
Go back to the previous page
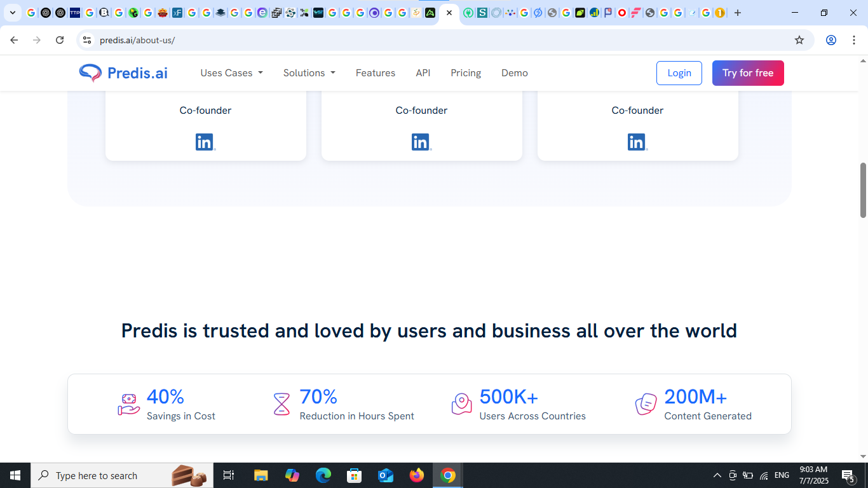click(14, 40)
